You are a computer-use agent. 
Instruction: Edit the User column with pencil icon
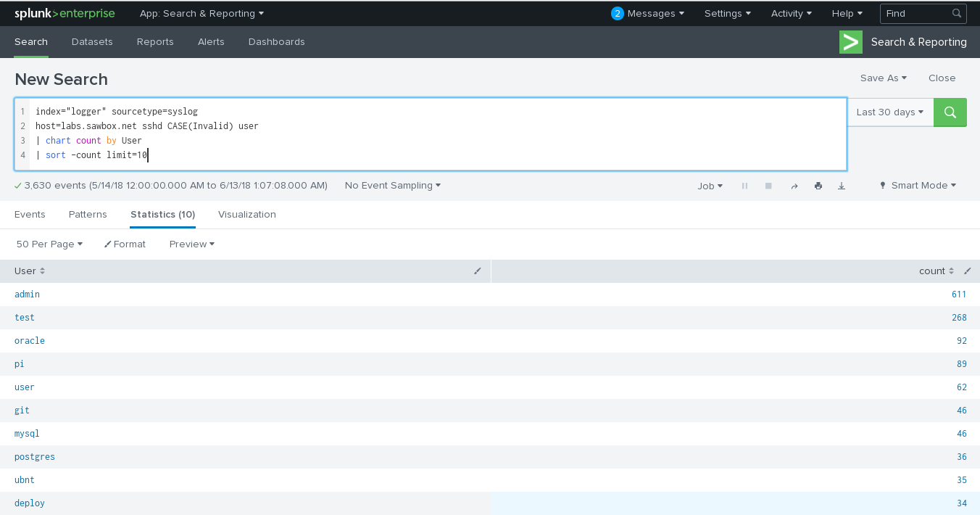click(x=477, y=271)
